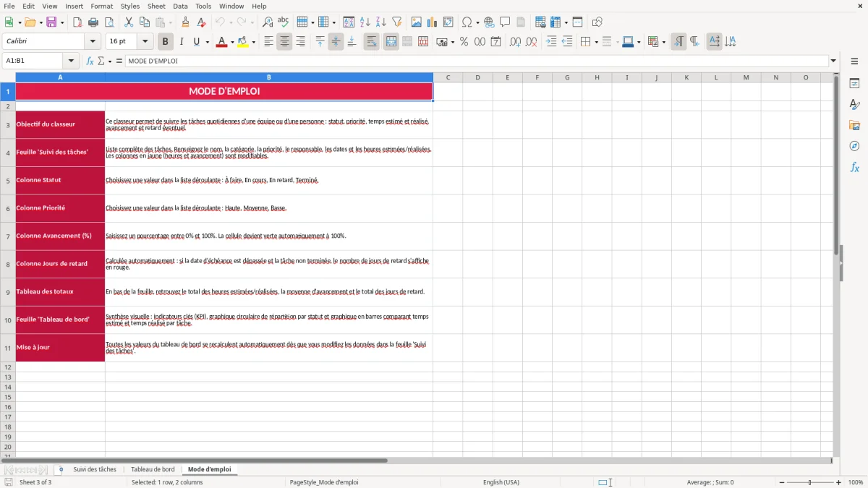Open the sidebar Properties panel icon

[x=854, y=84]
